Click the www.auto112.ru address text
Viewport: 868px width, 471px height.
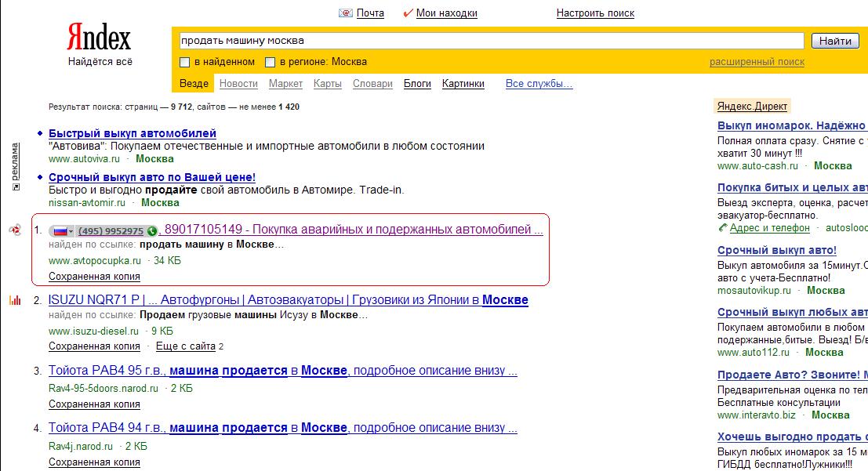tap(754, 353)
